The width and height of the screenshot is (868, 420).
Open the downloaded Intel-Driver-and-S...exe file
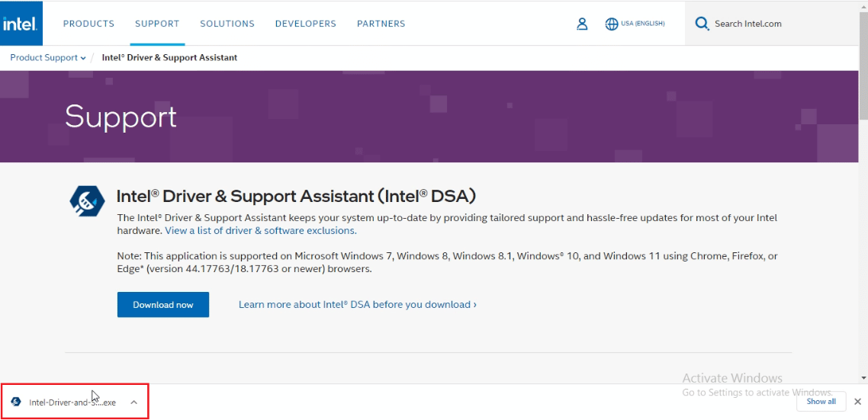pos(72,402)
